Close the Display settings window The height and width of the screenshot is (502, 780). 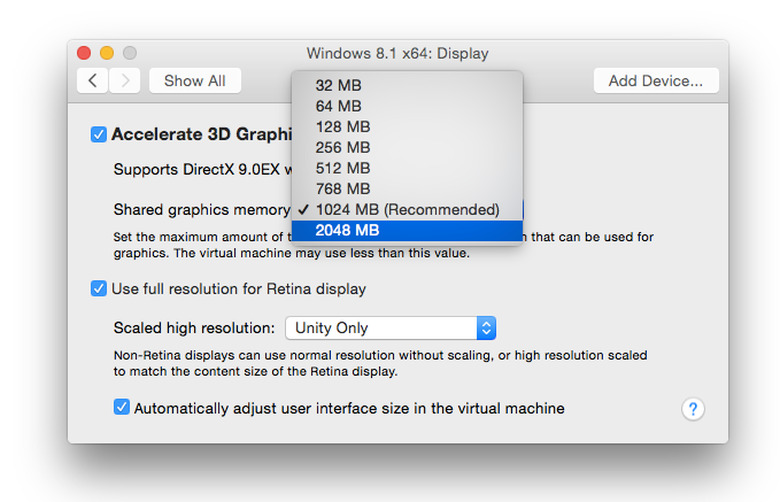[x=84, y=53]
